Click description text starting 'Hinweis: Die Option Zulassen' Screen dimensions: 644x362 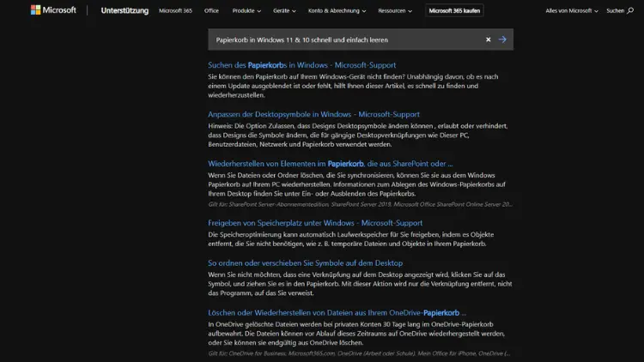(358, 135)
